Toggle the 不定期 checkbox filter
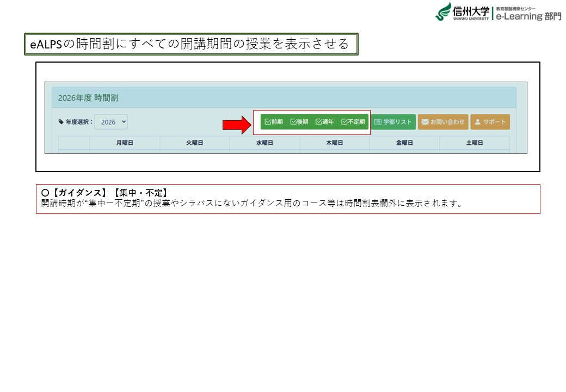 [353, 121]
